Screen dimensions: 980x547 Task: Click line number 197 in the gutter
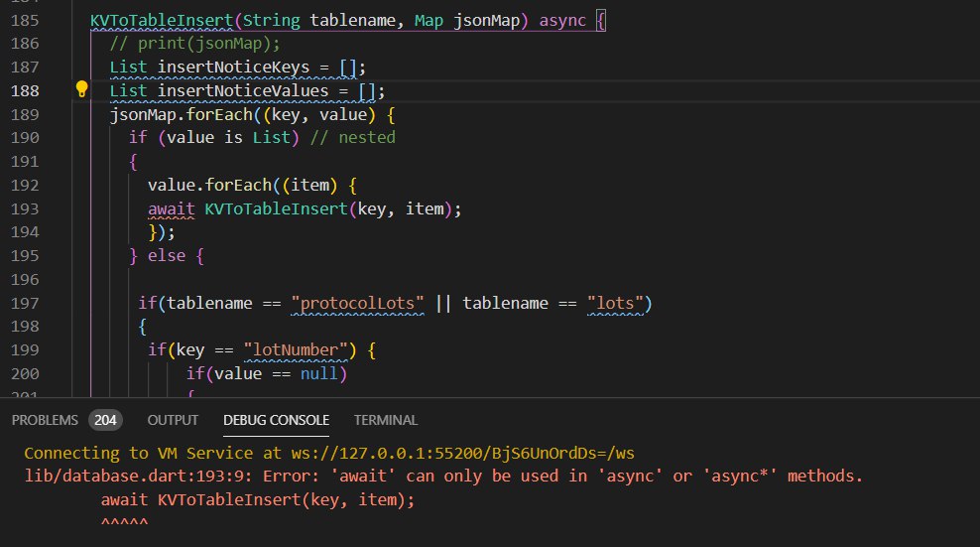point(25,303)
